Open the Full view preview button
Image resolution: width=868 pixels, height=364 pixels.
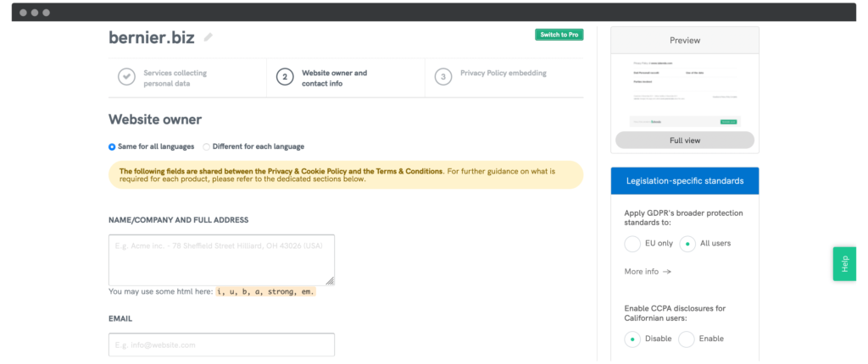tap(685, 141)
